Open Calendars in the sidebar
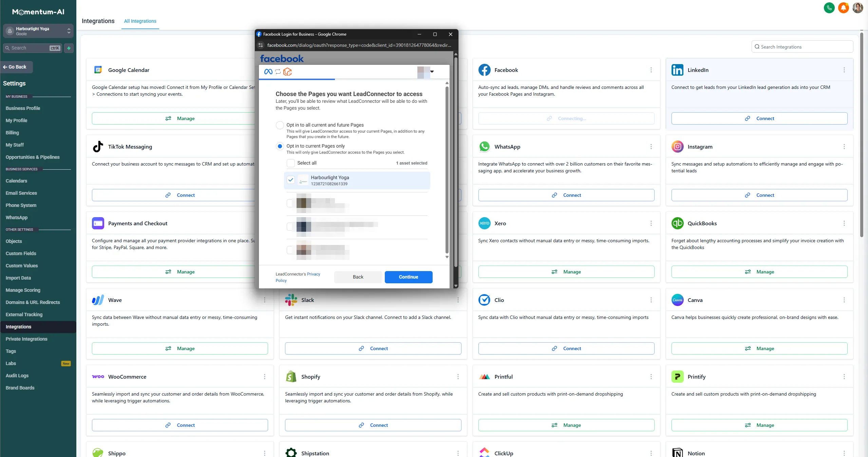Image resolution: width=868 pixels, height=457 pixels. point(16,181)
